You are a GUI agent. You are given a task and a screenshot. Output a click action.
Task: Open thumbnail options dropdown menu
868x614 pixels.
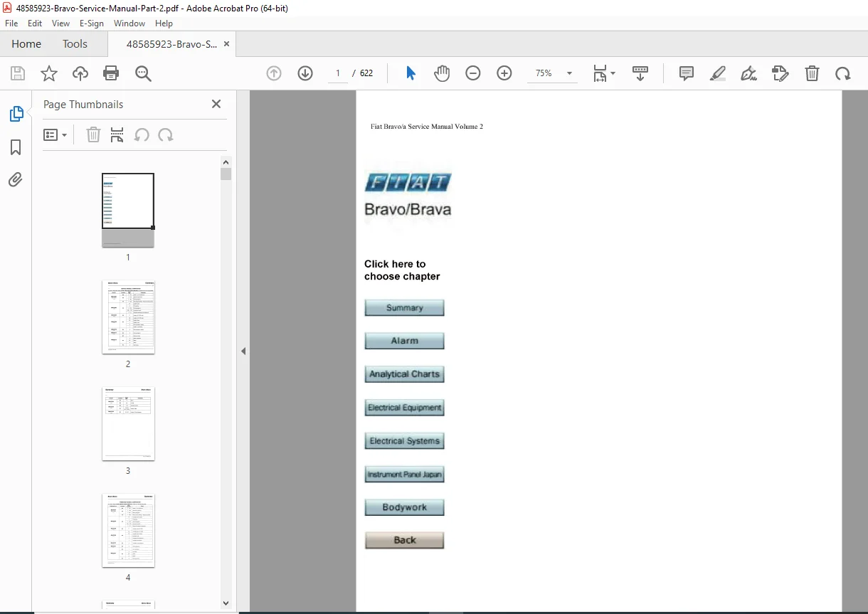[55, 135]
